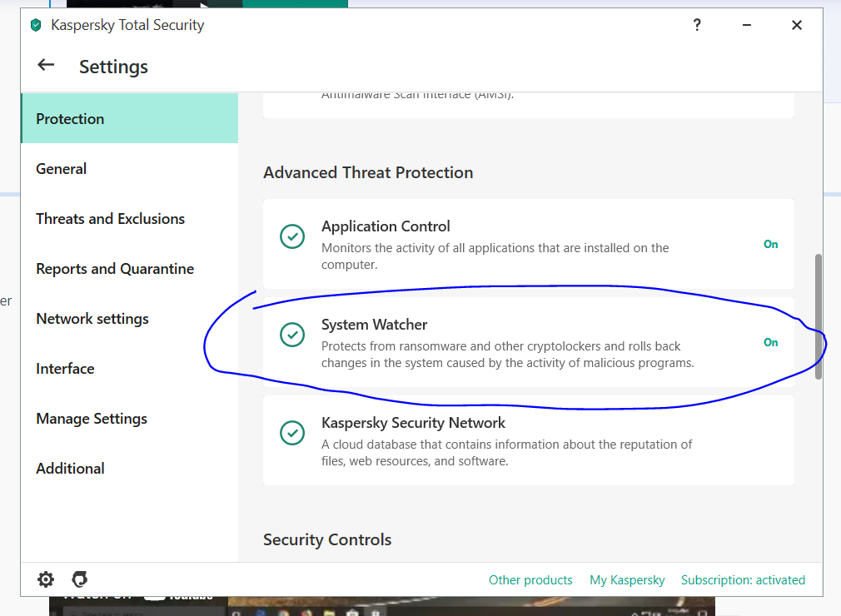Click the Security Controls heading
Image resolution: width=841 pixels, height=616 pixels.
click(x=327, y=539)
